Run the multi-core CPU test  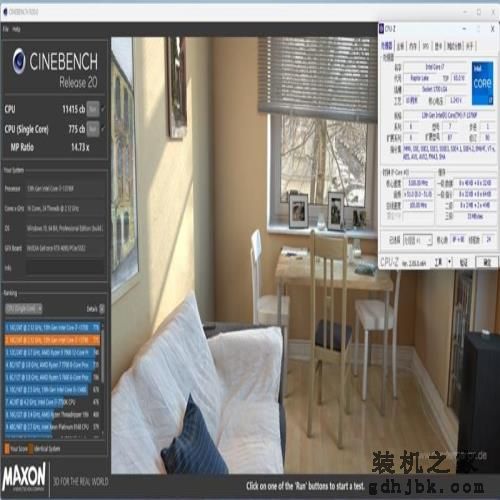point(93,109)
